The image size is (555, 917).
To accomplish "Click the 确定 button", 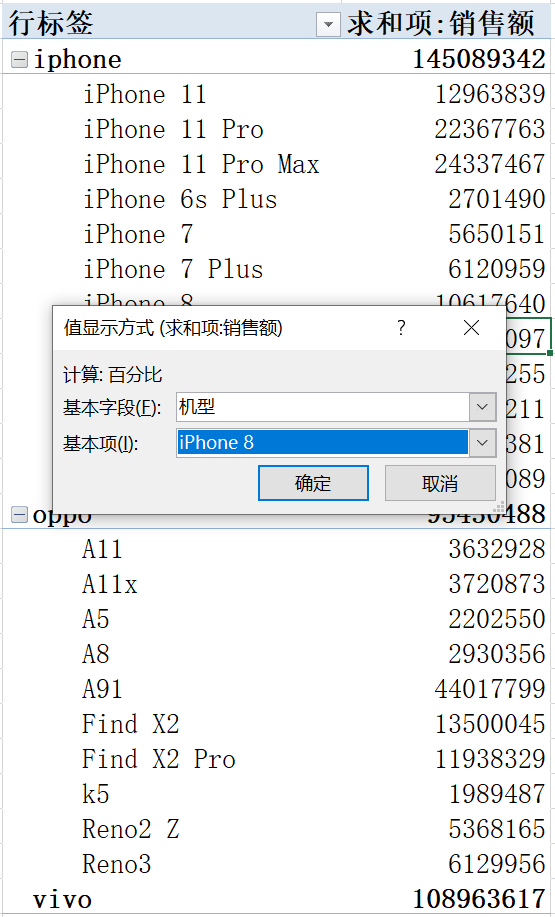I will [313, 483].
